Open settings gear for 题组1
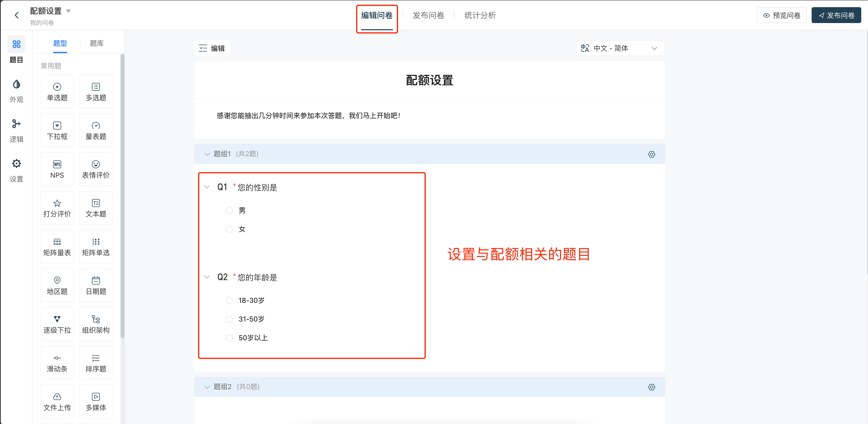The image size is (868, 424). 651,154
